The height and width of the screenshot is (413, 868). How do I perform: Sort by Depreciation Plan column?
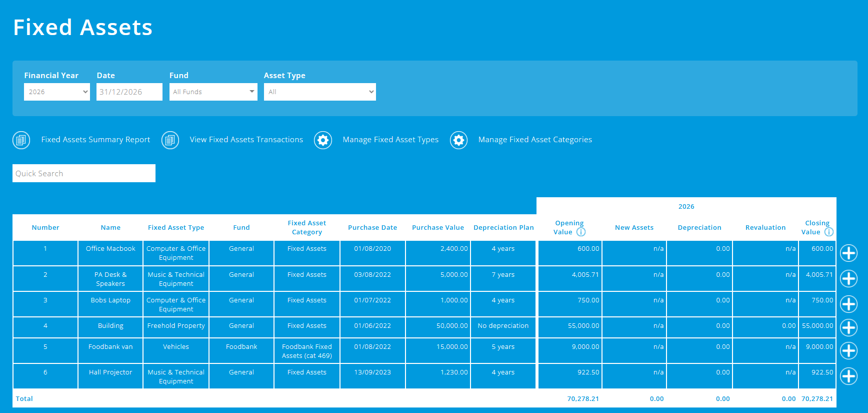tap(503, 227)
